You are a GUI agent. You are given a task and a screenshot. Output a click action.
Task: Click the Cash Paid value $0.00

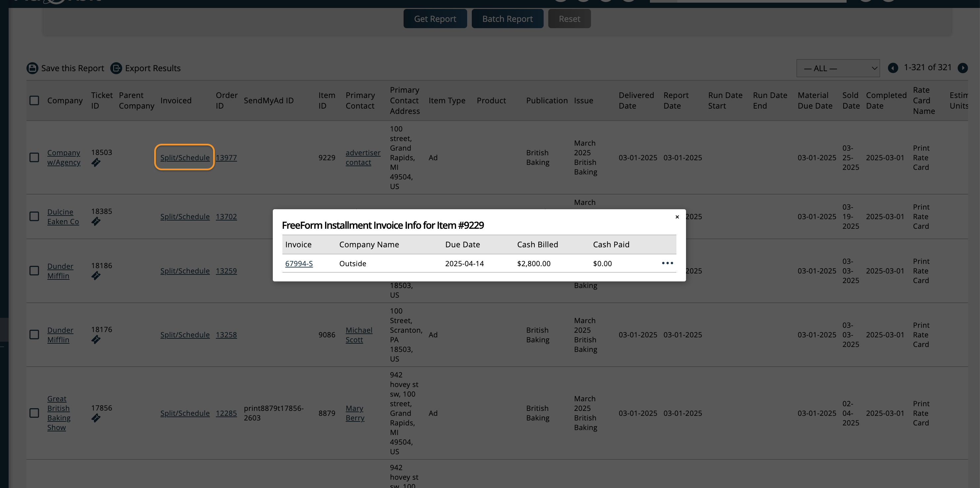602,264
